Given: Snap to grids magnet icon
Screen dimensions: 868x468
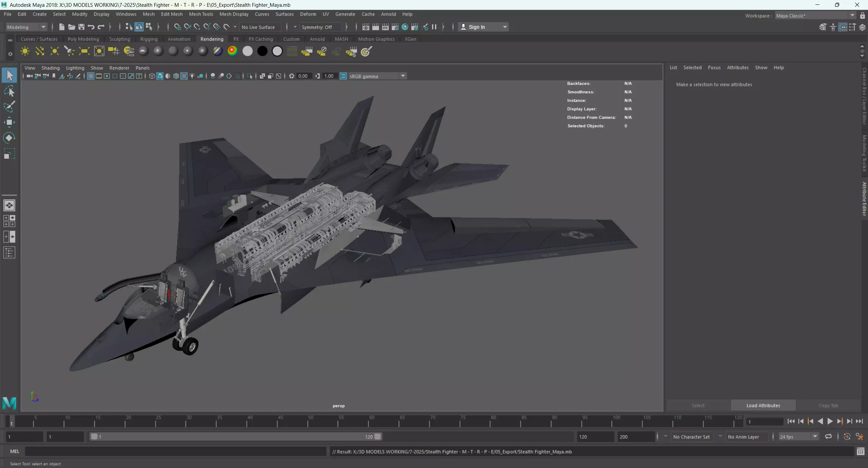Looking at the screenshot, I should click(x=177, y=27).
